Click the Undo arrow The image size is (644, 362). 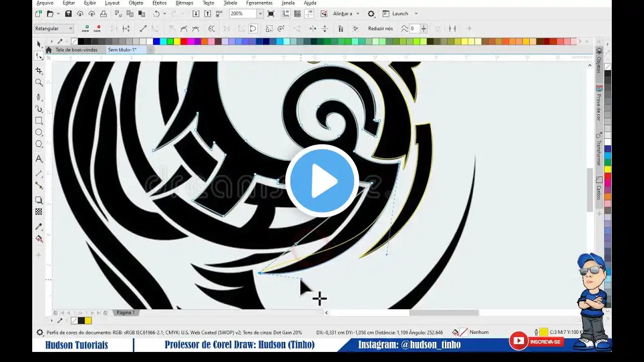(x=156, y=14)
